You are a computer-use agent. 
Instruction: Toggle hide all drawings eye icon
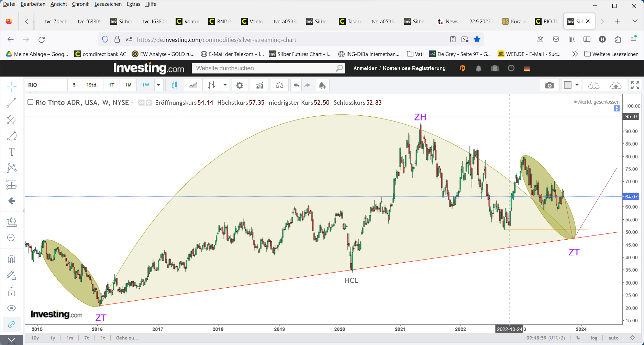pos(11,308)
